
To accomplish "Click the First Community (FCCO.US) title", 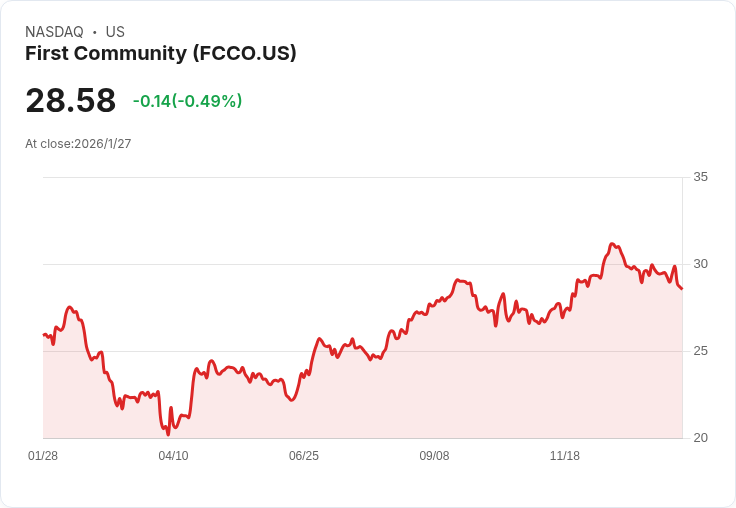I will click(161, 54).
